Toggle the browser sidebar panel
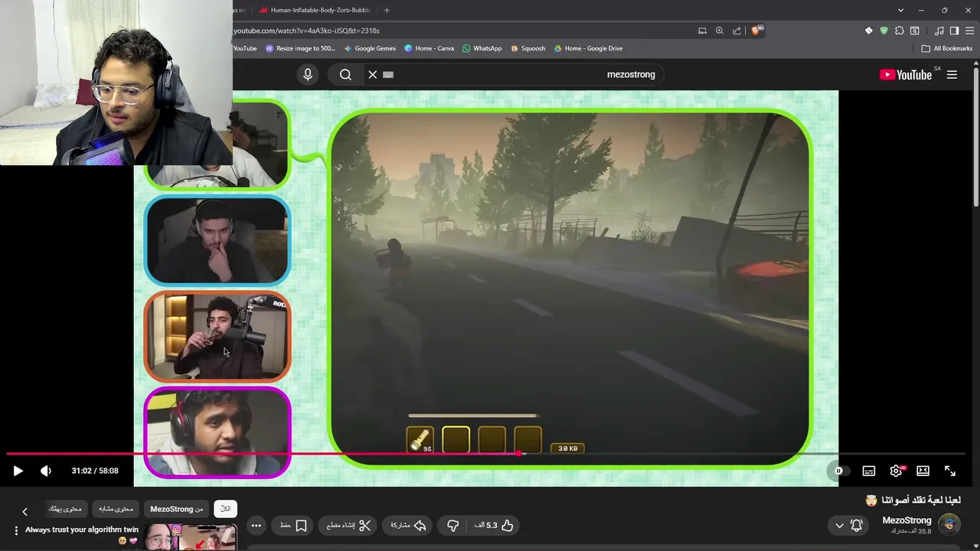980x551 pixels. 954,31
